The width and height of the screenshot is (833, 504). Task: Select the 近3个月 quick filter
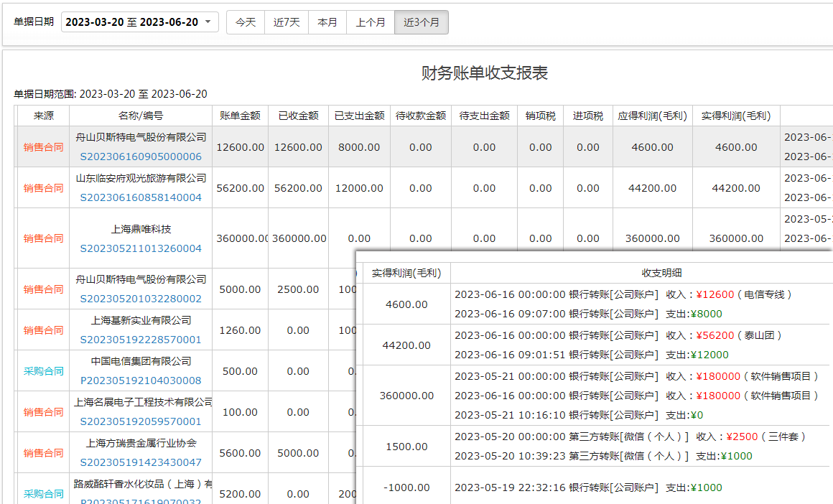pyautogui.click(x=422, y=22)
